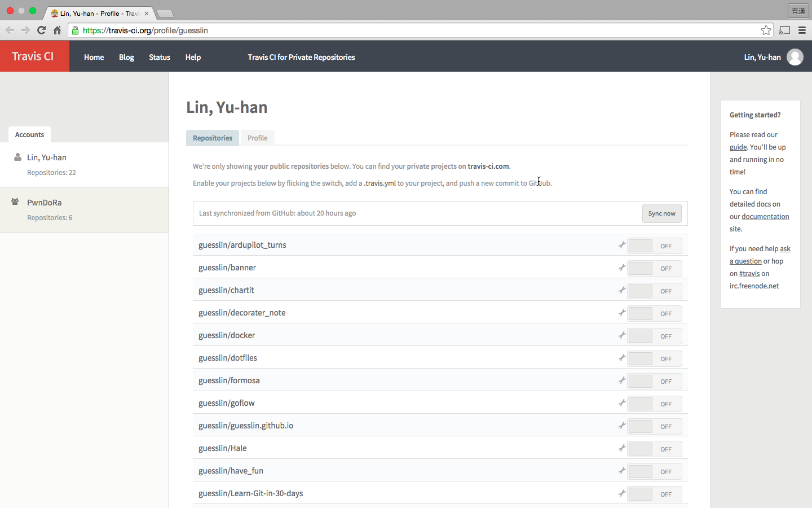The height and width of the screenshot is (508, 812).
Task: Go to the Status page
Action: point(160,57)
